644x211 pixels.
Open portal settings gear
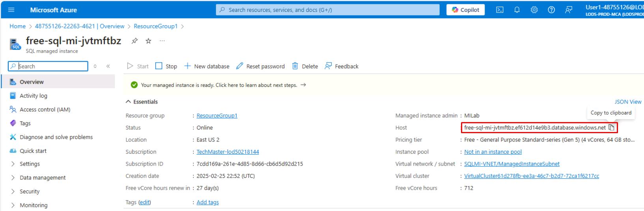click(534, 10)
